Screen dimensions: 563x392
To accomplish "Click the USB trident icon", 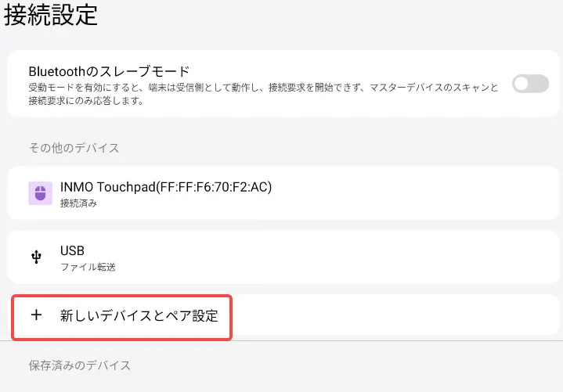I will click(x=36, y=257).
